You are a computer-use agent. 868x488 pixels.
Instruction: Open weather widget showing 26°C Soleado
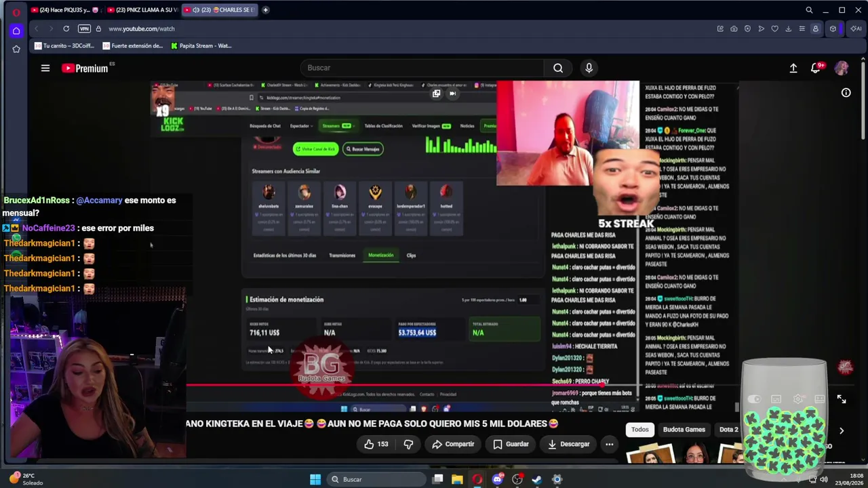click(27, 479)
